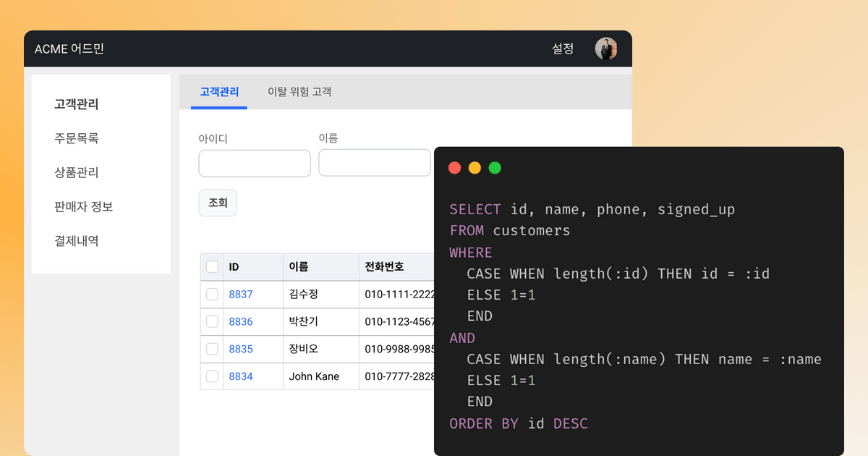This screenshot has height=456, width=868.
Task: Click the ACME 어드민 title
Action: 69,49
